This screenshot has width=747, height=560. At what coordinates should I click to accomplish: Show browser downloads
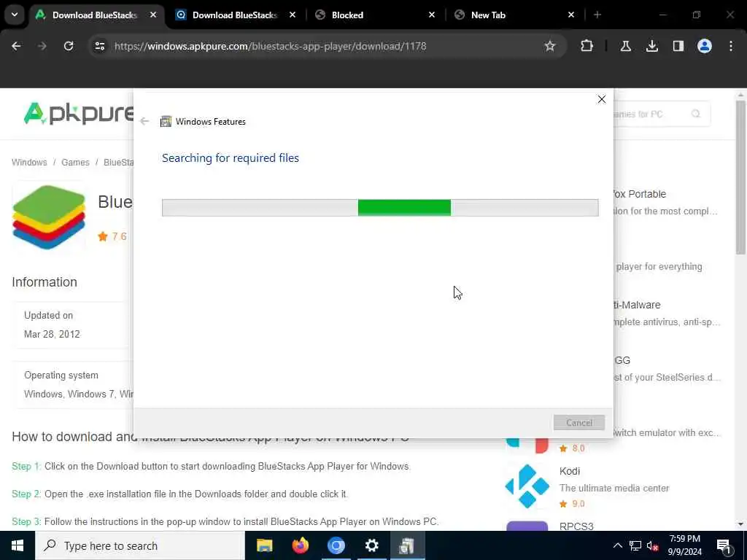click(651, 46)
